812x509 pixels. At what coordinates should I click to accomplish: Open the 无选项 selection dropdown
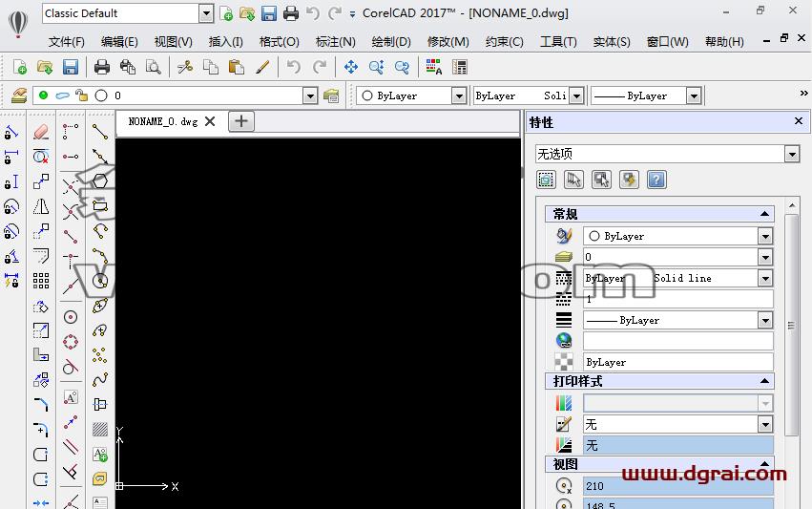click(x=791, y=154)
